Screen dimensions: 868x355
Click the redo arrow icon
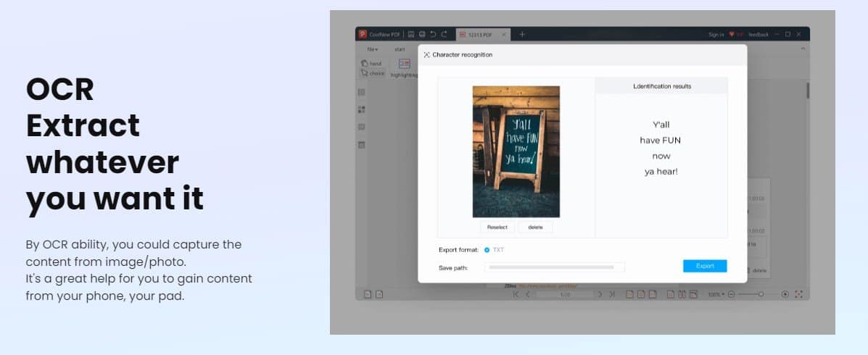coord(444,34)
